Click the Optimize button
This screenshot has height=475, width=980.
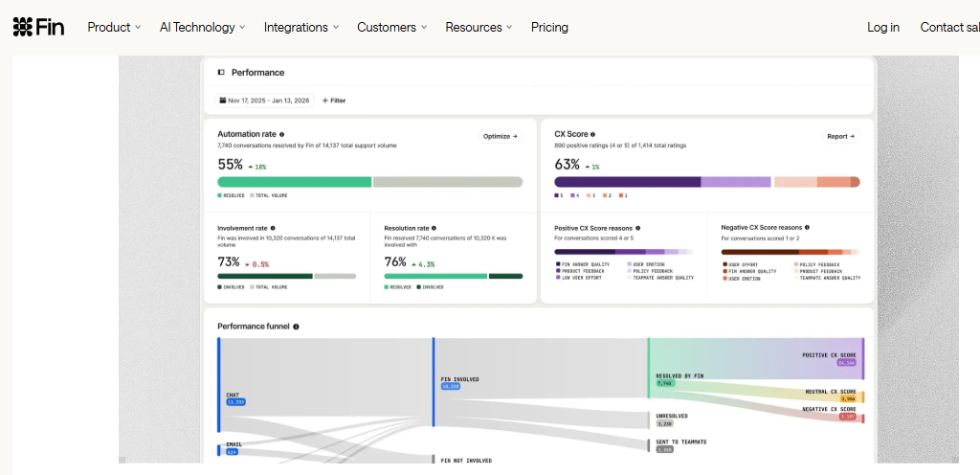[x=501, y=136]
